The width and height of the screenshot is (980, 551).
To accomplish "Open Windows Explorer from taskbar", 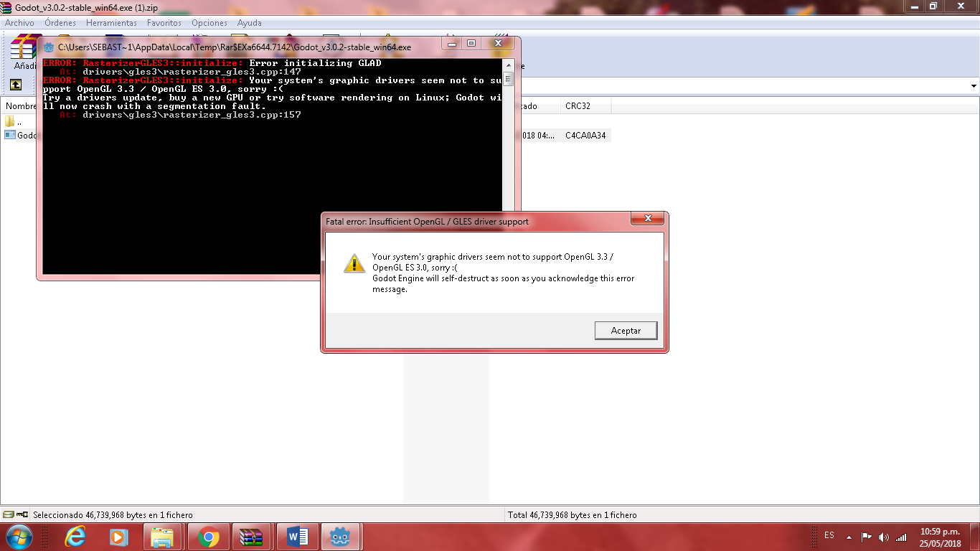I will [x=162, y=537].
